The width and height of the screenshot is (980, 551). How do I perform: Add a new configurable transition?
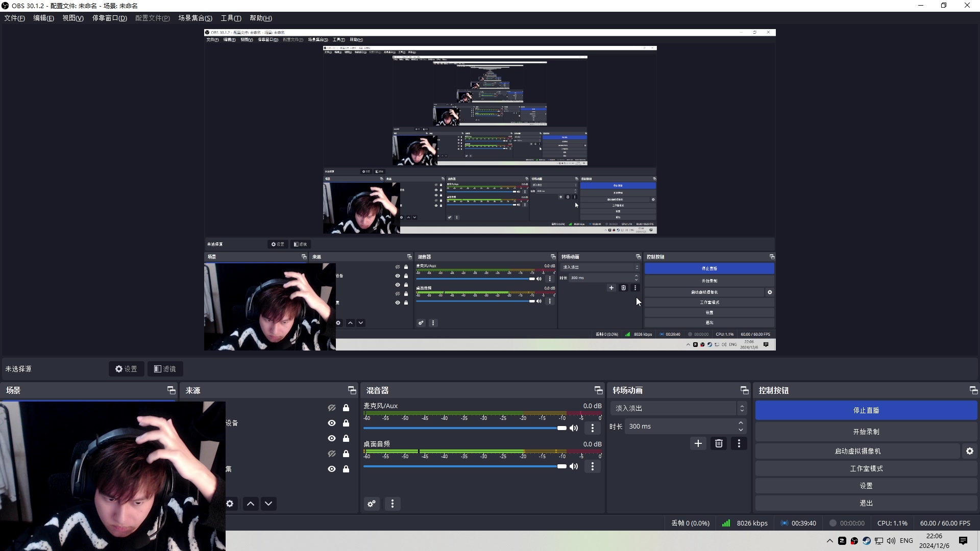[698, 443]
